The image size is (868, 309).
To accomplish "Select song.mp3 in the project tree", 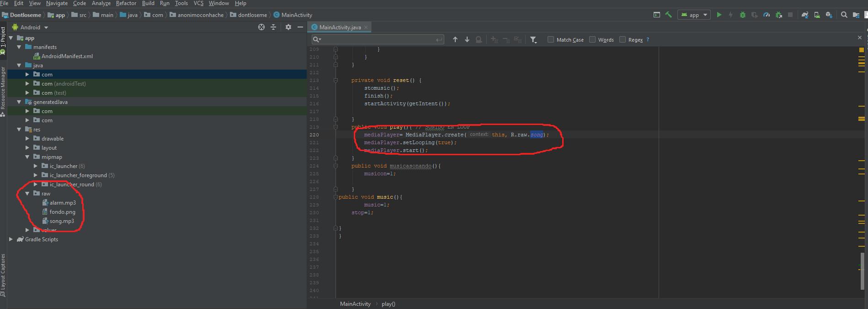I will coord(62,221).
